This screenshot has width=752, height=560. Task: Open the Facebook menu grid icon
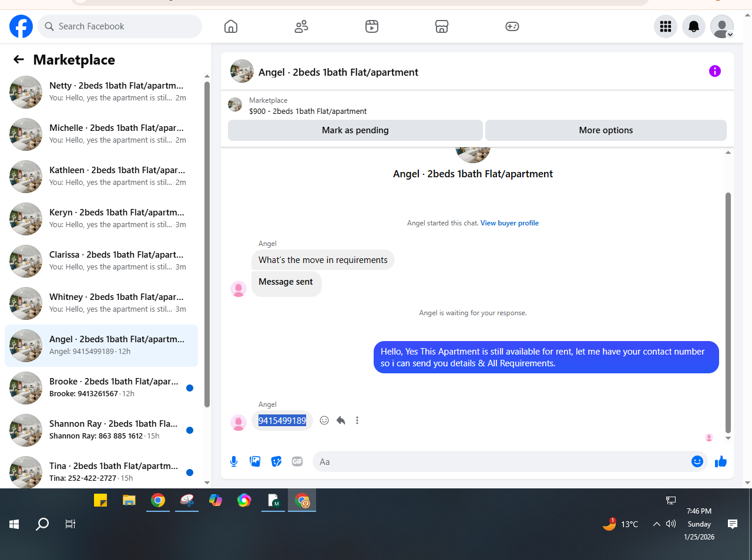coord(666,26)
